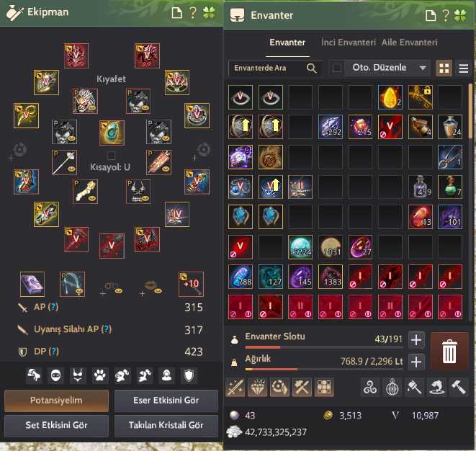Click the magnifier in Envanterde Ara
This screenshot has height=451, width=476.
click(312, 68)
